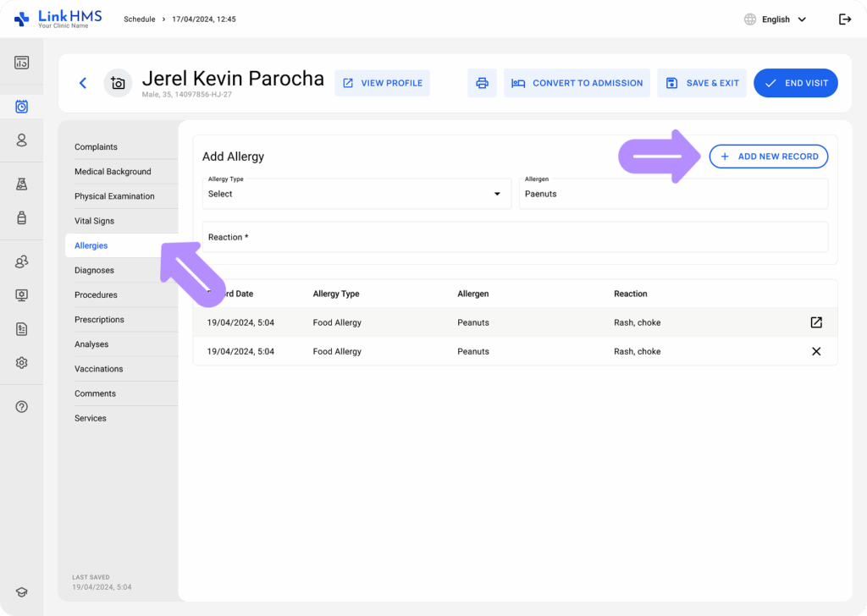Image resolution: width=867 pixels, height=616 pixels.
Task: Open the laboratory flask icon in sidebar
Action: [22, 184]
